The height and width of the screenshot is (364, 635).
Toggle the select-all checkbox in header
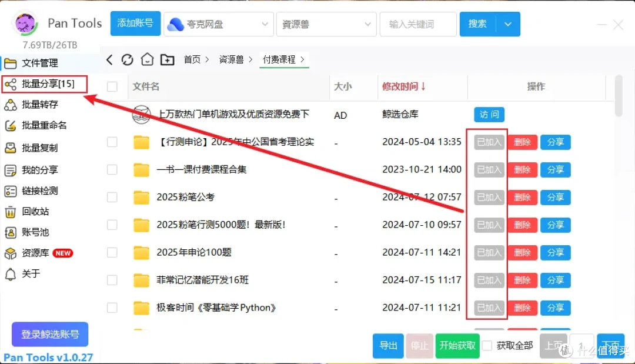(x=112, y=86)
